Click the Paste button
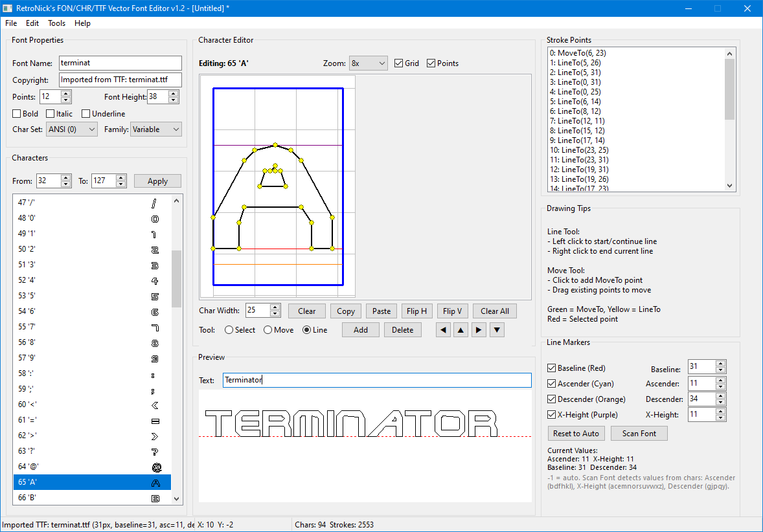763x532 pixels. click(x=381, y=311)
